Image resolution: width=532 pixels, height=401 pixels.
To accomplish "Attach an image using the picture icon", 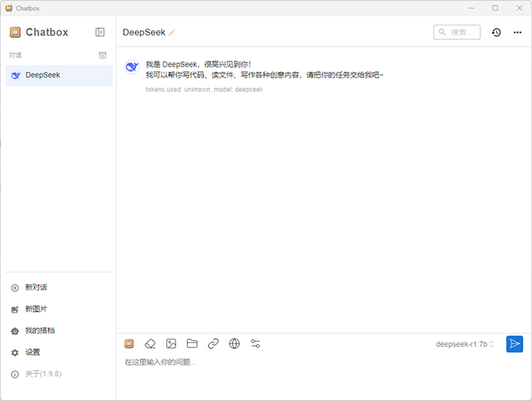I will pos(171,344).
